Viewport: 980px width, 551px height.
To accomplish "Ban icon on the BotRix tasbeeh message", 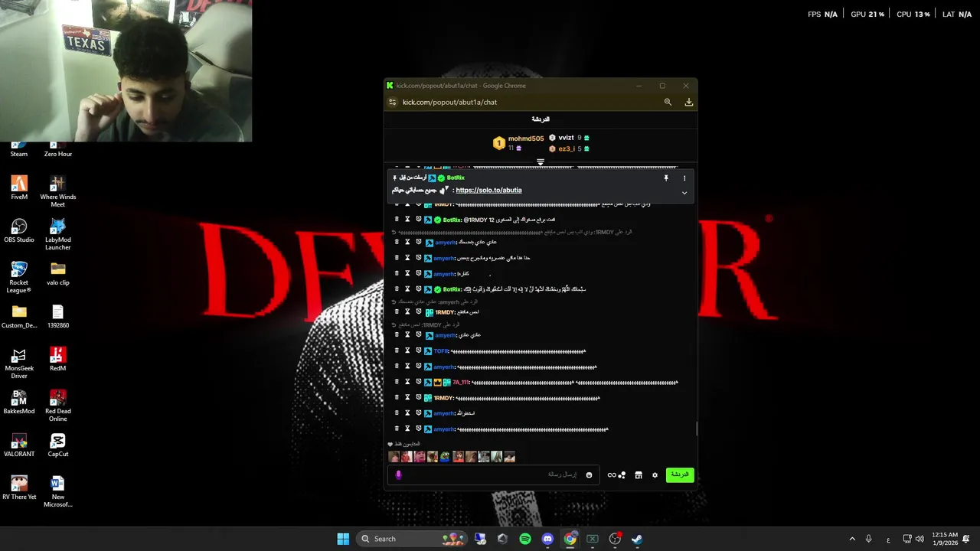I will pos(418,289).
